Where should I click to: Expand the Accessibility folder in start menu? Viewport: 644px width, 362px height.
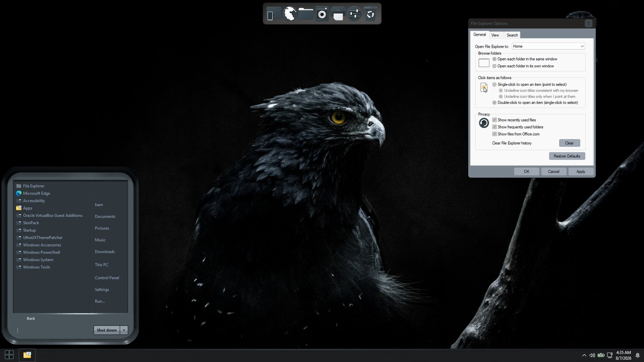click(30, 201)
